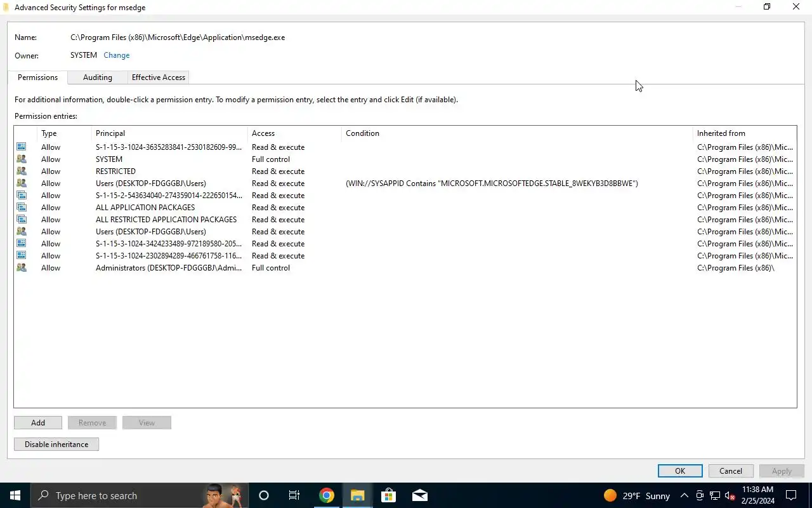Select the SYSTEM principal text
Viewport: 812px width, 508px height.
[109, 159]
